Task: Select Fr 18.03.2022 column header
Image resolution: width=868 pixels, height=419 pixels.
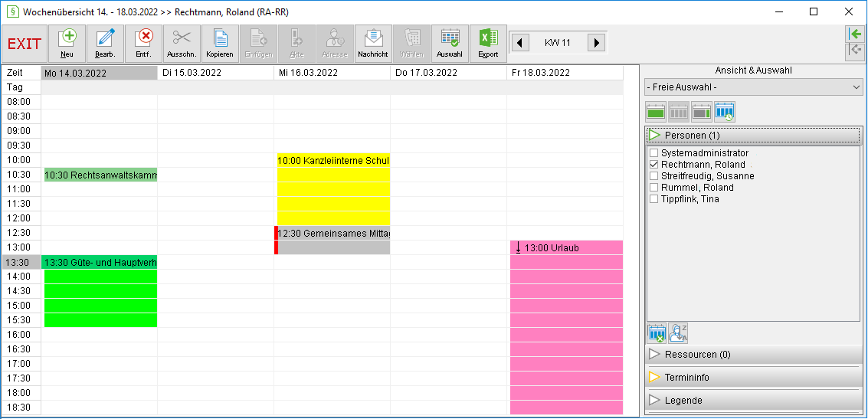Action: [x=565, y=73]
